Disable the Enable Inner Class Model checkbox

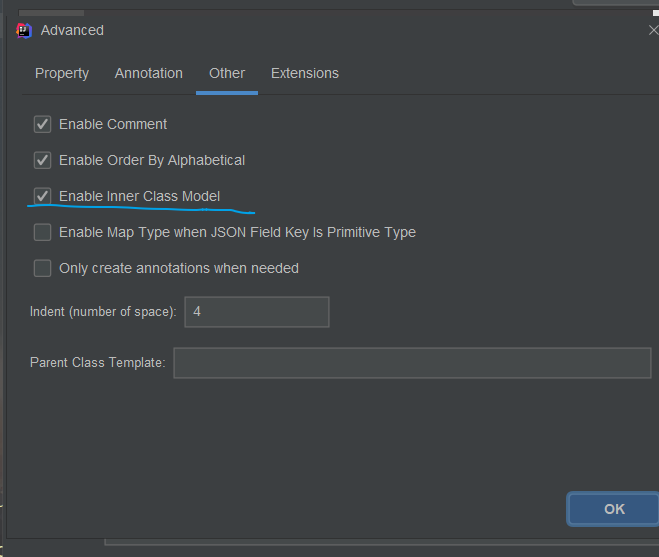tap(42, 196)
